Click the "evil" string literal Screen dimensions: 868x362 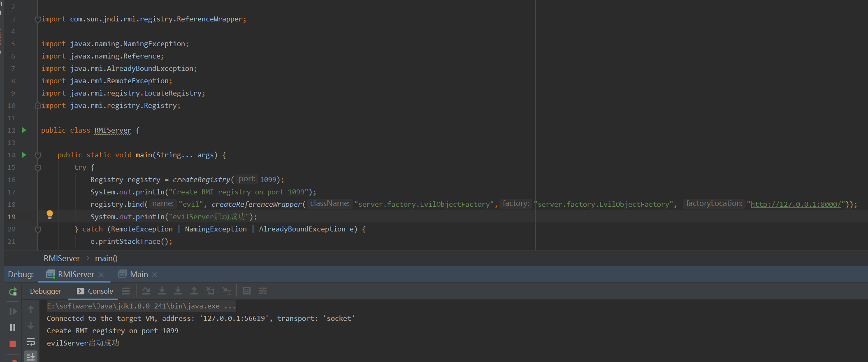tap(191, 204)
